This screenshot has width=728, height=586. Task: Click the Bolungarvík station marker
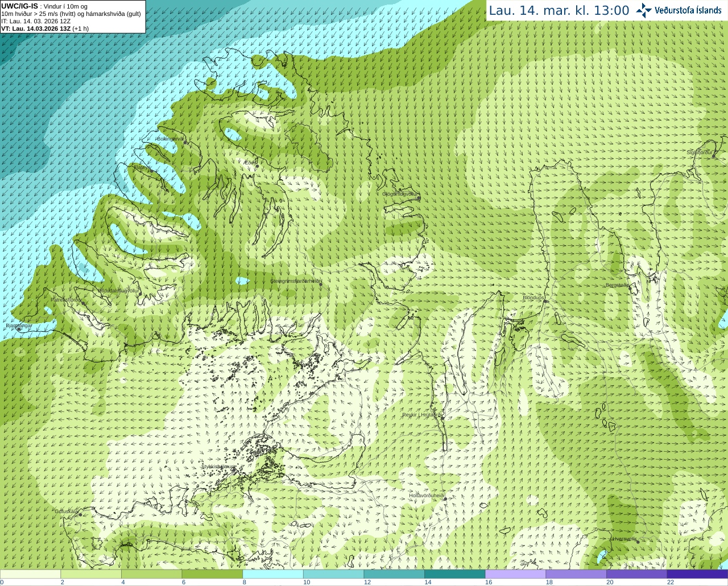coord(185,142)
